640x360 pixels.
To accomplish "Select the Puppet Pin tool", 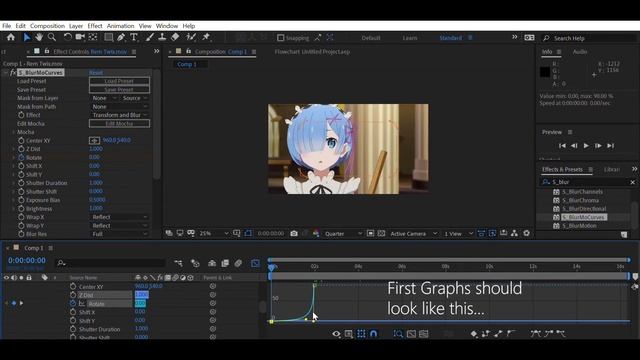I will (206, 37).
